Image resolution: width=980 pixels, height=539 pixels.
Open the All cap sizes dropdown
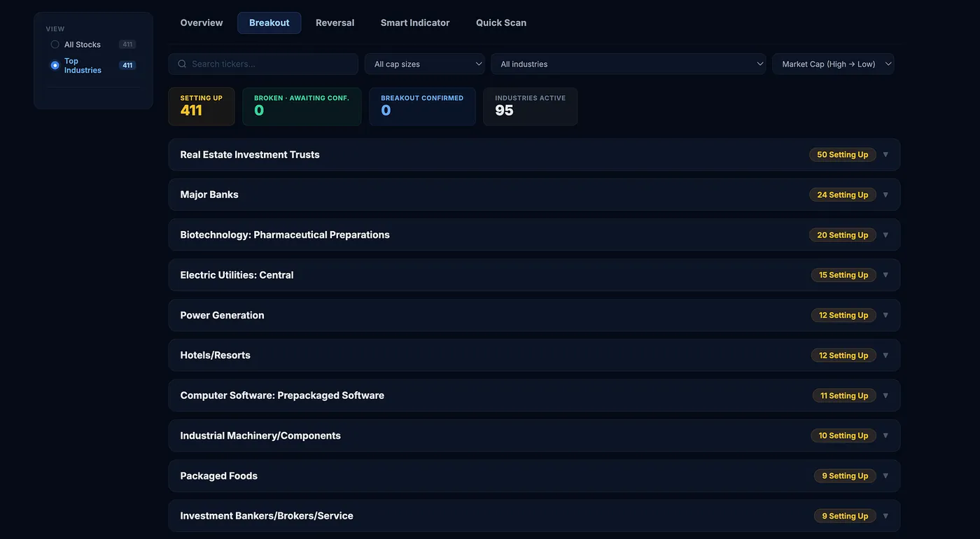tap(425, 64)
